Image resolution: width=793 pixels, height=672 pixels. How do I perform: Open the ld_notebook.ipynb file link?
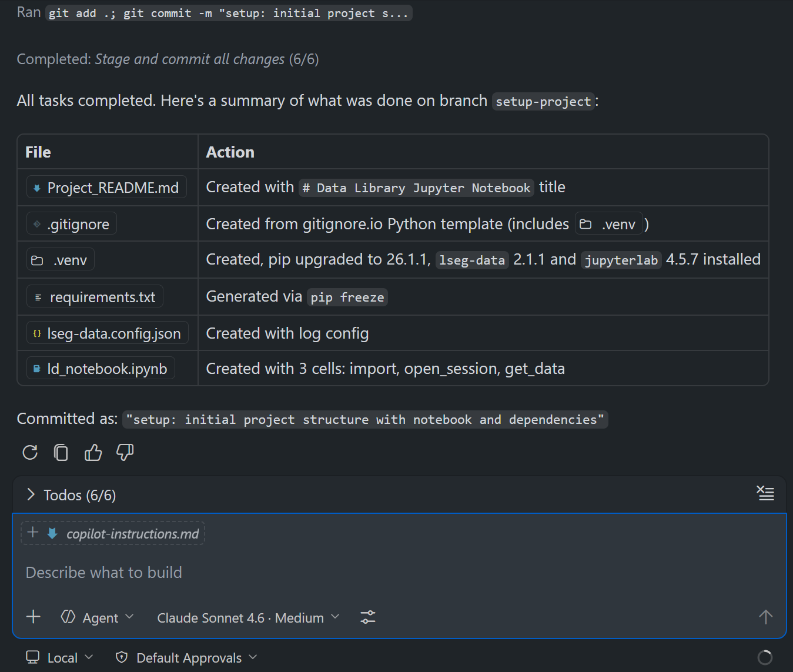[101, 368]
